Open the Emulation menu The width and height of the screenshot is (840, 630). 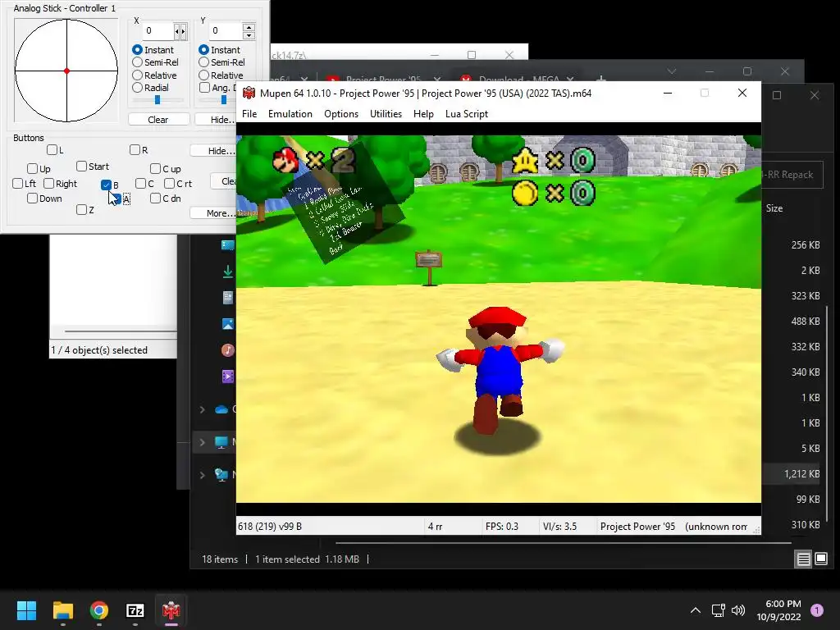290,113
